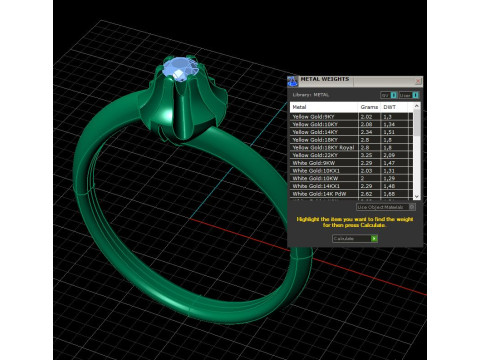Click the 1,47 DWT value

pyautogui.click(x=389, y=163)
